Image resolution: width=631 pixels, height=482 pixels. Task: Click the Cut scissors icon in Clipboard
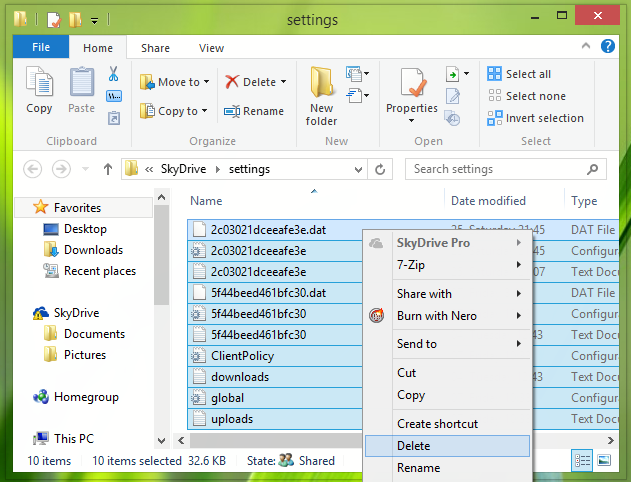click(113, 74)
